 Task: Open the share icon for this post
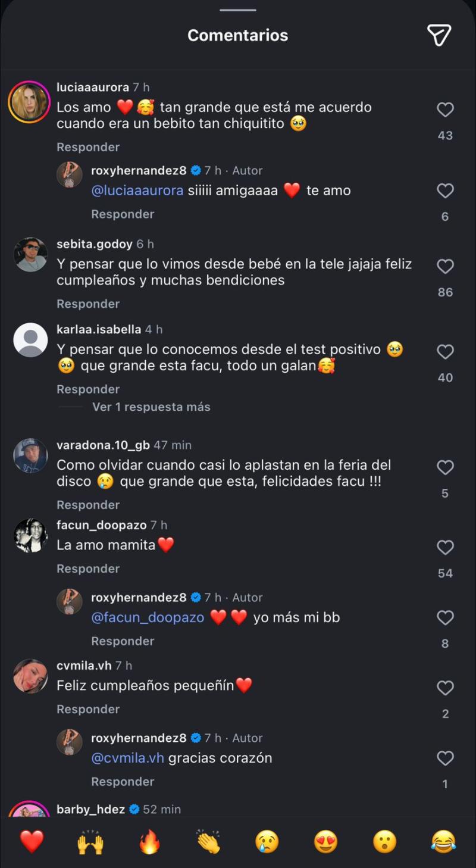(439, 36)
